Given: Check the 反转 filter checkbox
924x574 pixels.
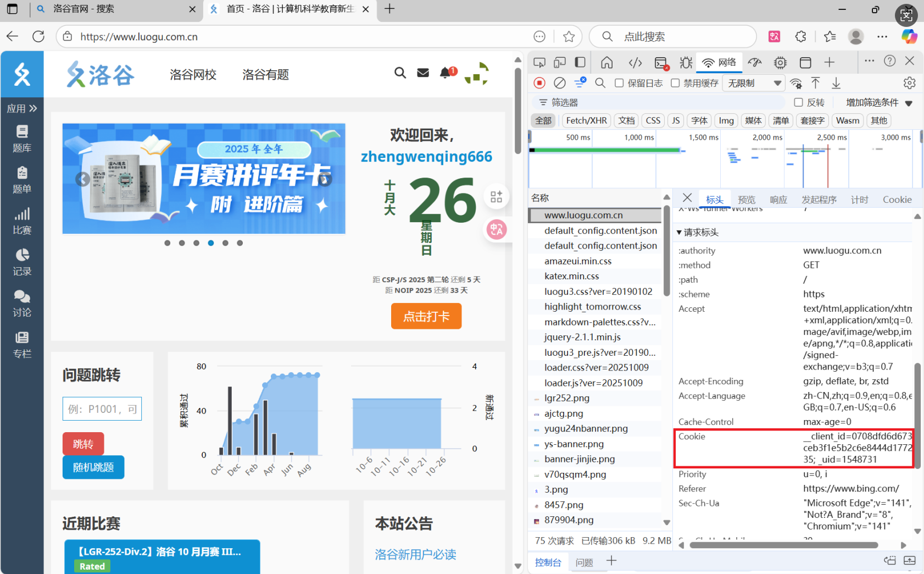Looking at the screenshot, I should [798, 102].
